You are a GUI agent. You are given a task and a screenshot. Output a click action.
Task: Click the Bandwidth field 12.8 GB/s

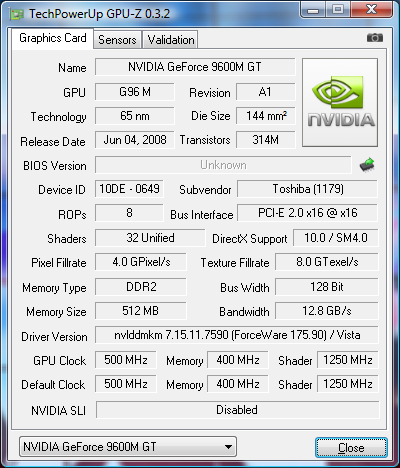point(327,311)
